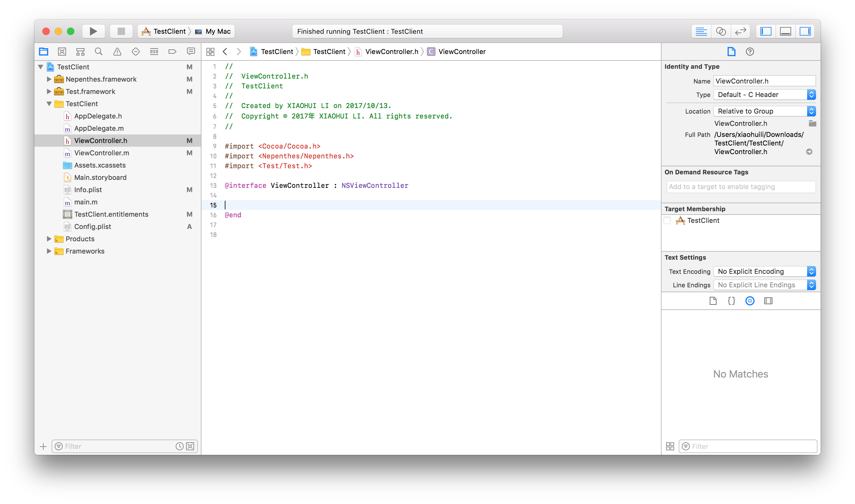Image resolution: width=855 pixels, height=504 pixels.
Task: Select Config.plist file
Action: tap(92, 227)
